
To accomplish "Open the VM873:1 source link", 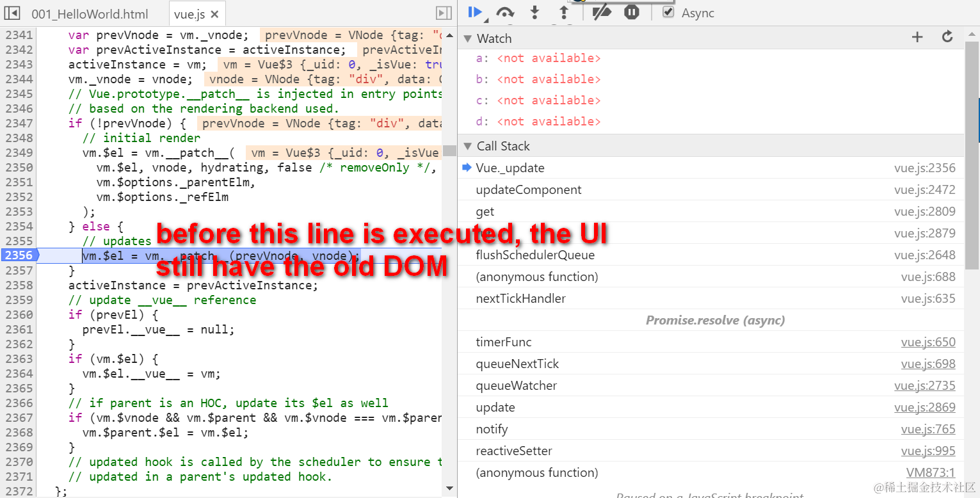I will (x=931, y=472).
